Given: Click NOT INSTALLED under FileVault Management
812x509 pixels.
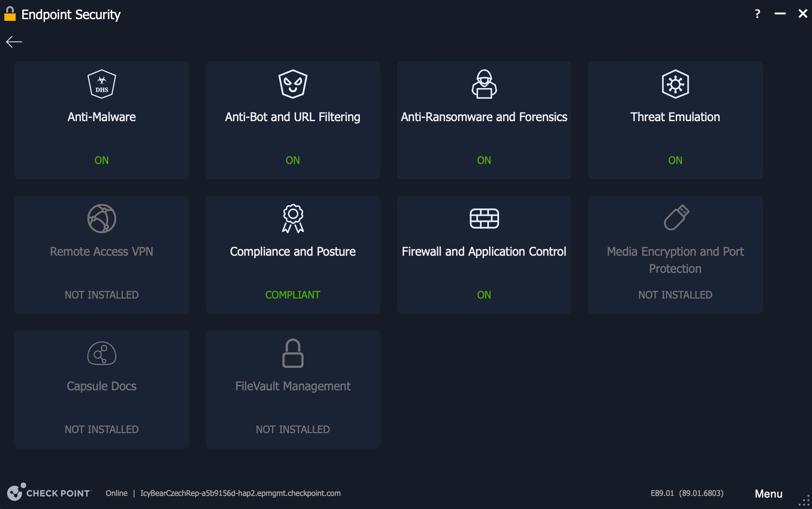Looking at the screenshot, I should (293, 429).
